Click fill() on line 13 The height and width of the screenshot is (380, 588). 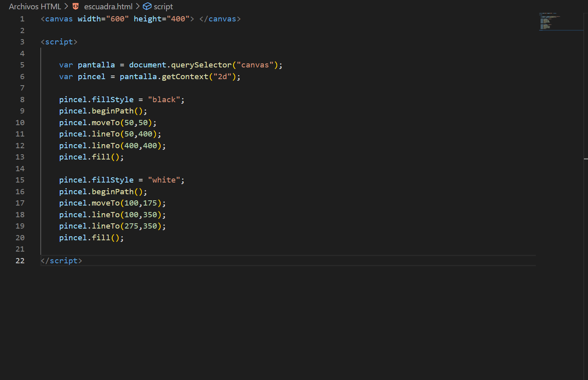click(105, 157)
